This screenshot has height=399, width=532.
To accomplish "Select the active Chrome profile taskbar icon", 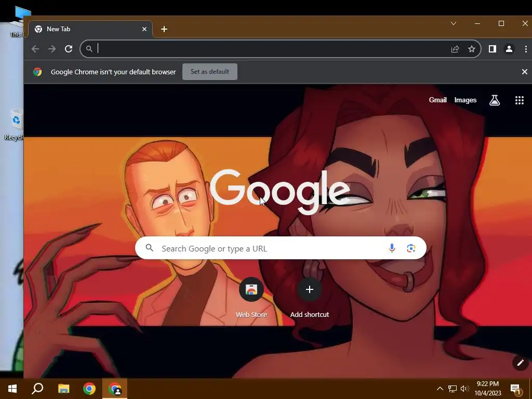I will (115, 389).
